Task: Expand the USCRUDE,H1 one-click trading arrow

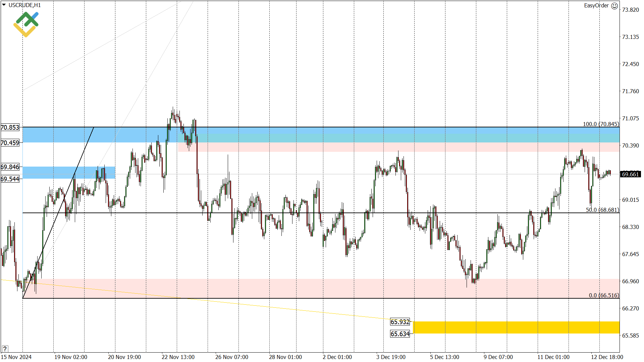Action: click(4, 5)
